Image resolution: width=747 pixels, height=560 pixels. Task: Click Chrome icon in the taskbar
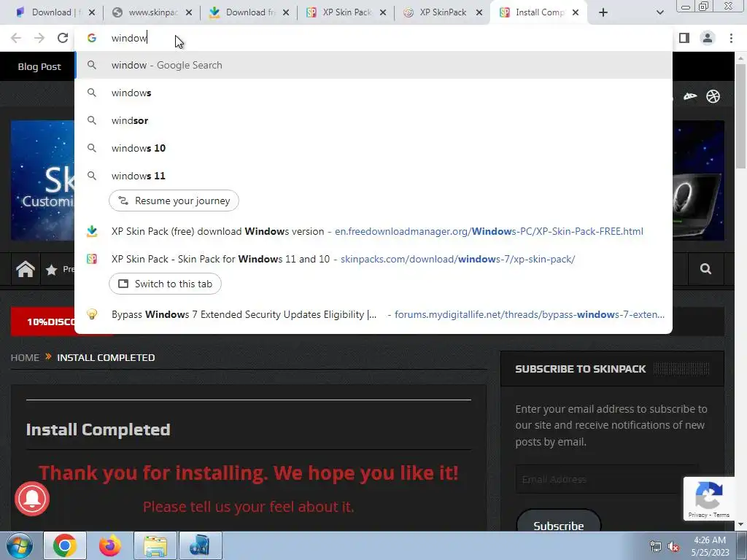pyautogui.click(x=65, y=545)
